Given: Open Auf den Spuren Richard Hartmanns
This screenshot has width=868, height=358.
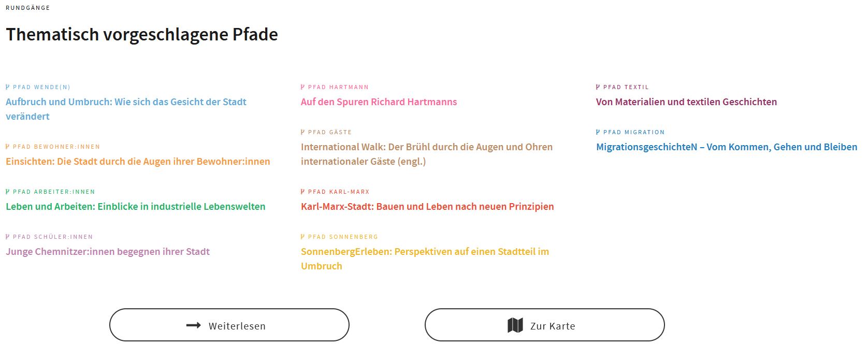Looking at the screenshot, I should pyautogui.click(x=379, y=102).
